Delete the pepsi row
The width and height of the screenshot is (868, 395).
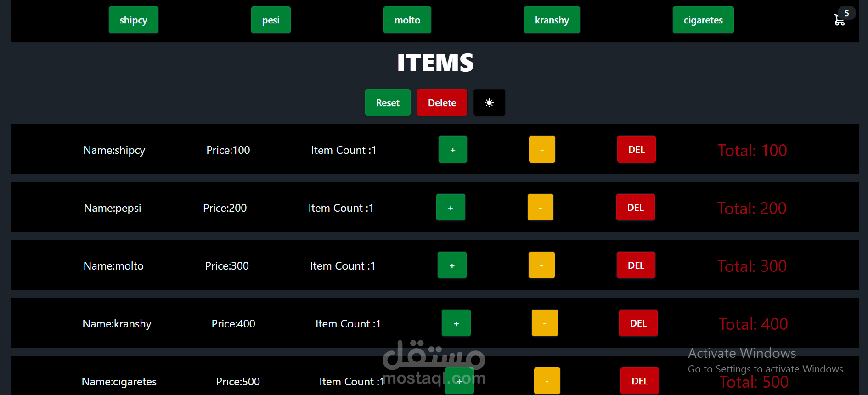636,207
